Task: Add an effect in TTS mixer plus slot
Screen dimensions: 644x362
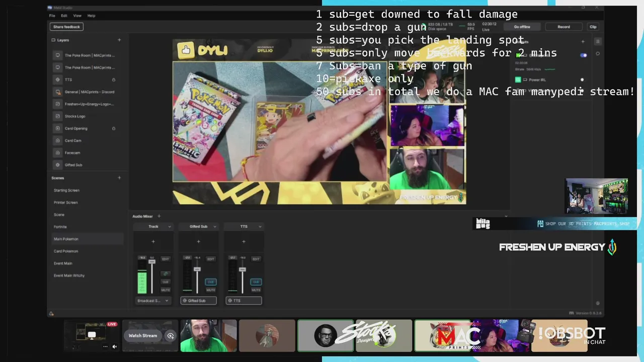Action: [244, 241]
